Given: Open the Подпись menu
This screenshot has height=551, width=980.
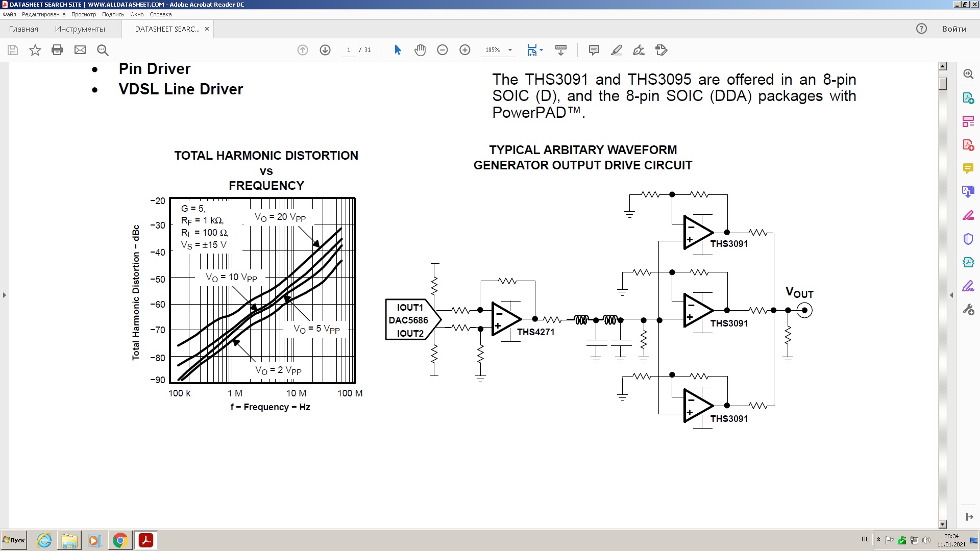Looking at the screenshot, I should [x=113, y=14].
